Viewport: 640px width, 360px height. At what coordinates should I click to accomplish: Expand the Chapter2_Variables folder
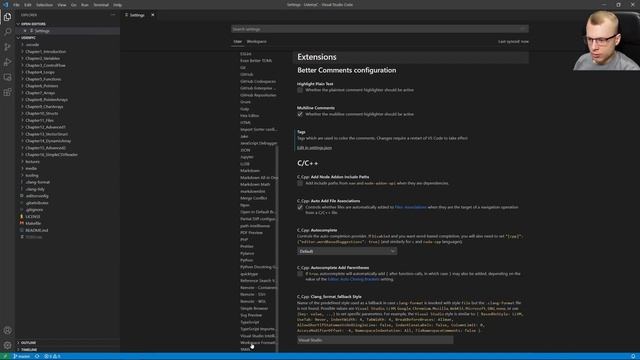pyautogui.click(x=42, y=58)
